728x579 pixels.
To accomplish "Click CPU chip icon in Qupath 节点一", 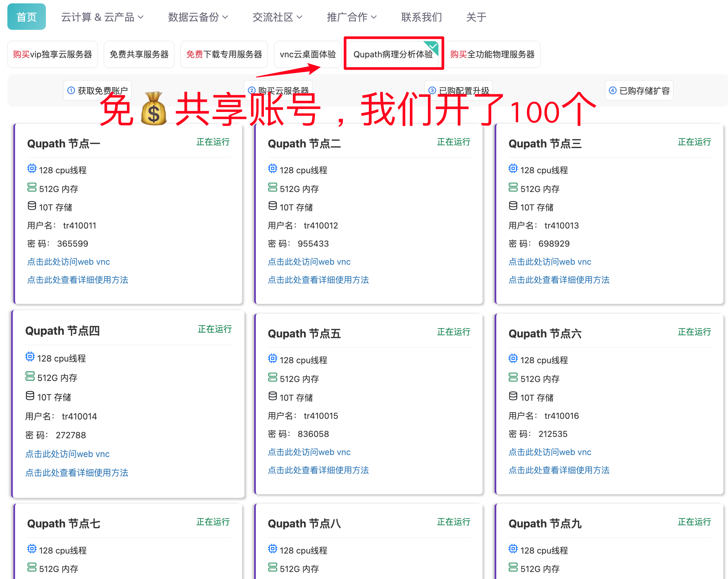I will click(x=32, y=169).
